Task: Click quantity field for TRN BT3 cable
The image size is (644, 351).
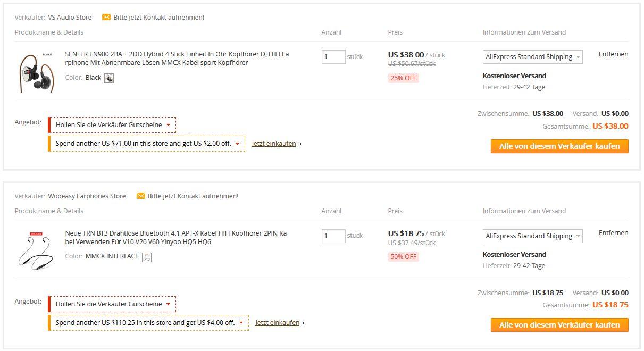Action: [x=333, y=236]
